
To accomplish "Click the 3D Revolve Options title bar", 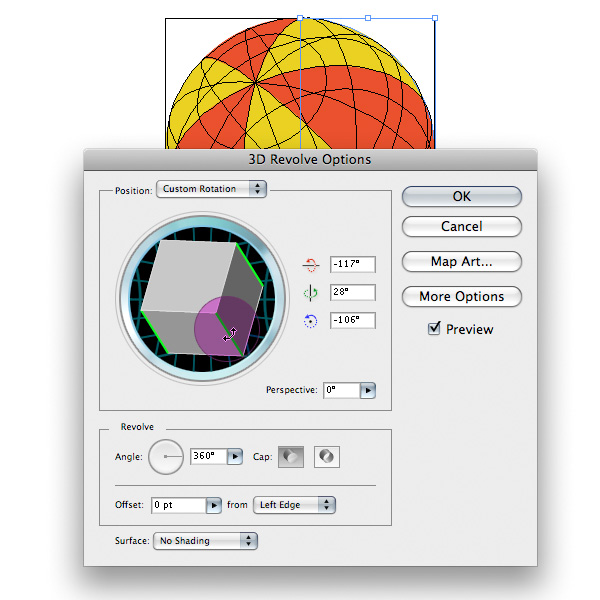I will pyautogui.click(x=310, y=160).
